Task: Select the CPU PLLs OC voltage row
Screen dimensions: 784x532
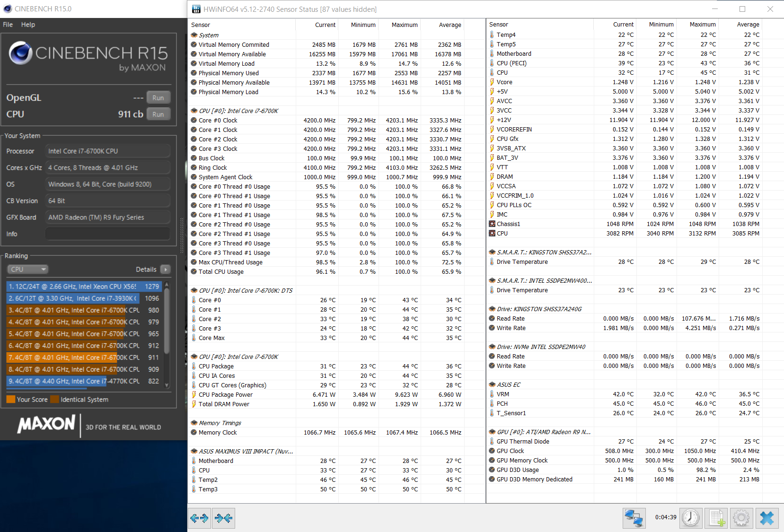Action: pos(624,205)
